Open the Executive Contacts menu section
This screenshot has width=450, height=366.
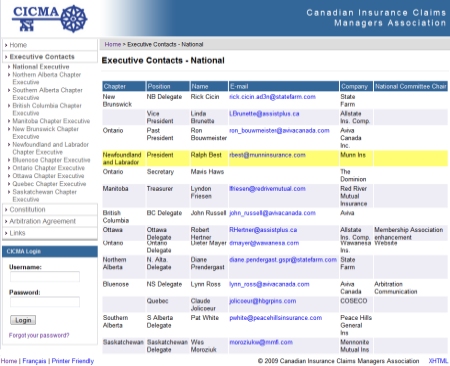point(42,57)
